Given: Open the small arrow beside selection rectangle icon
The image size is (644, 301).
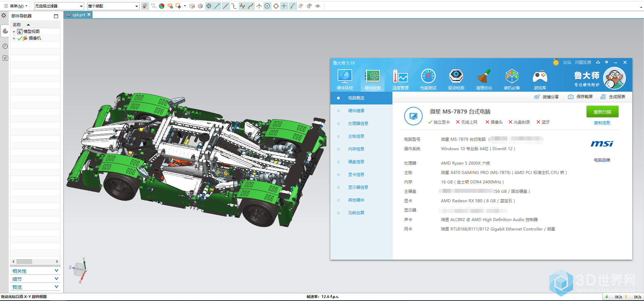Looking at the screenshot, I should [x=185, y=6].
